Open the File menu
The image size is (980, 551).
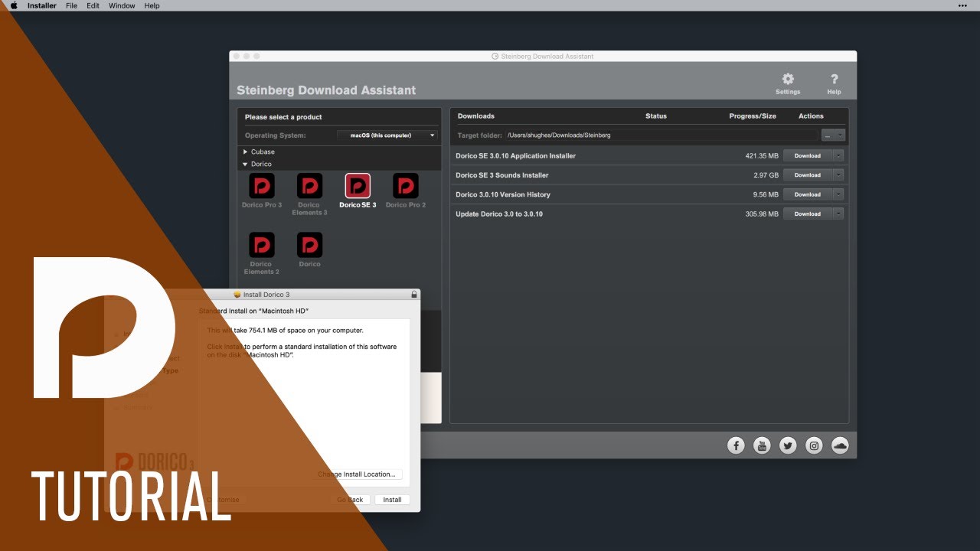click(71, 5)
